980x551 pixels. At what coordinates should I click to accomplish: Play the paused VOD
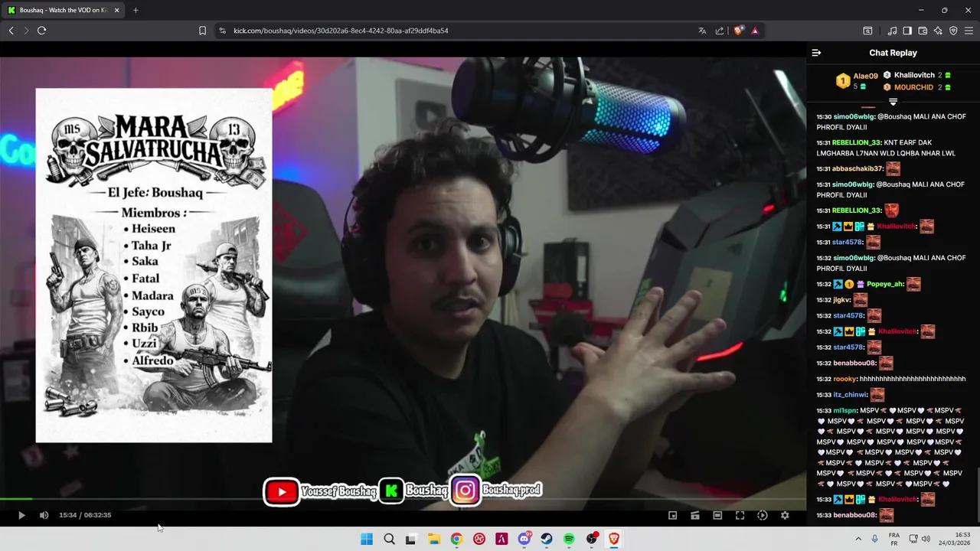tap(21, 515)
